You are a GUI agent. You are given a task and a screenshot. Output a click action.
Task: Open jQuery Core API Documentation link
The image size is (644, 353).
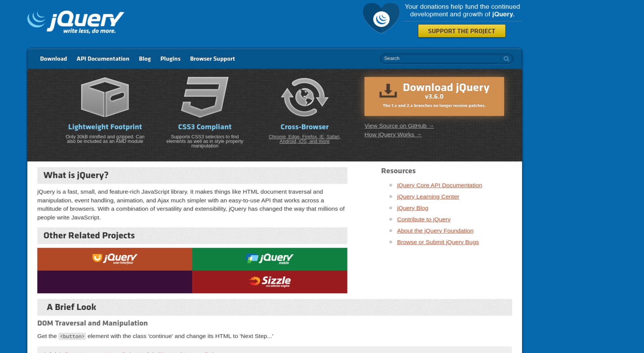pyautogui.click(x=439, y=185)
